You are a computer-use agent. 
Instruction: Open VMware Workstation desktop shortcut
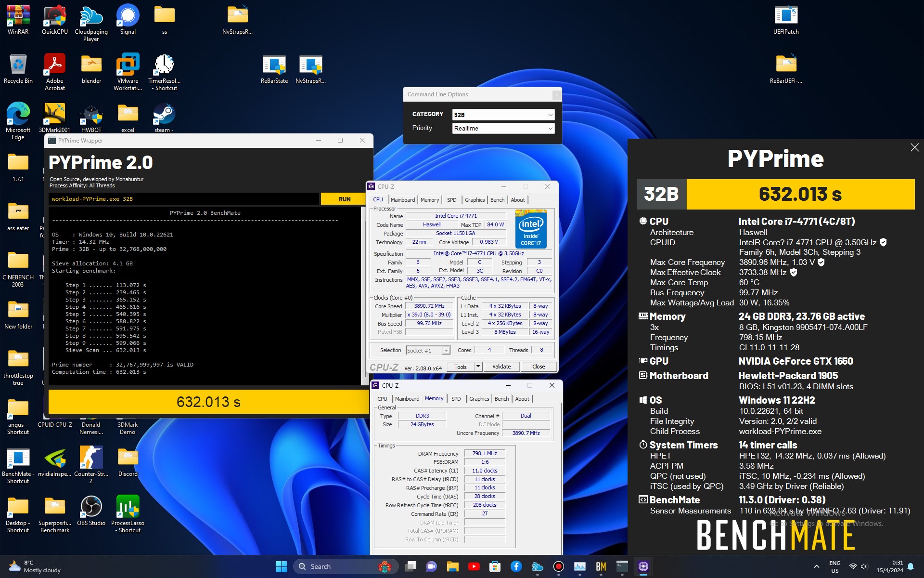pyautogui.click(x=128, y=72)
